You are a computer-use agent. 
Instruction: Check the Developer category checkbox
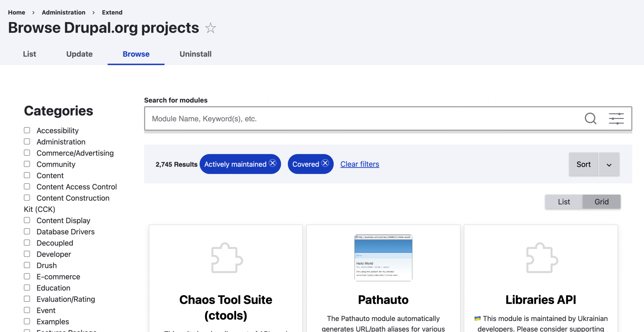[27, 254]
